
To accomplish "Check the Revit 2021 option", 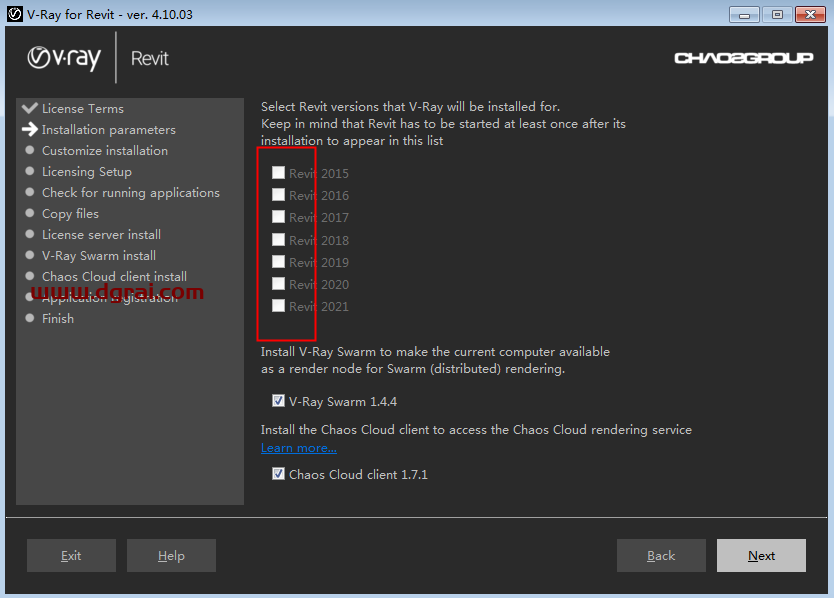I will point(277,305).
